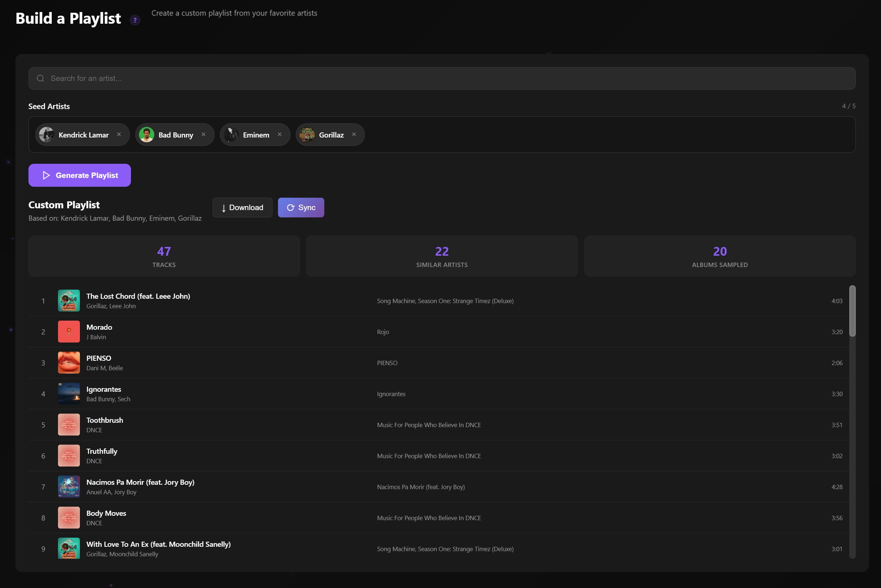Open album art for With Love To An Ex
Image resolution: width=881 pixels, height=588 pixels.
[x=69, y=549]
